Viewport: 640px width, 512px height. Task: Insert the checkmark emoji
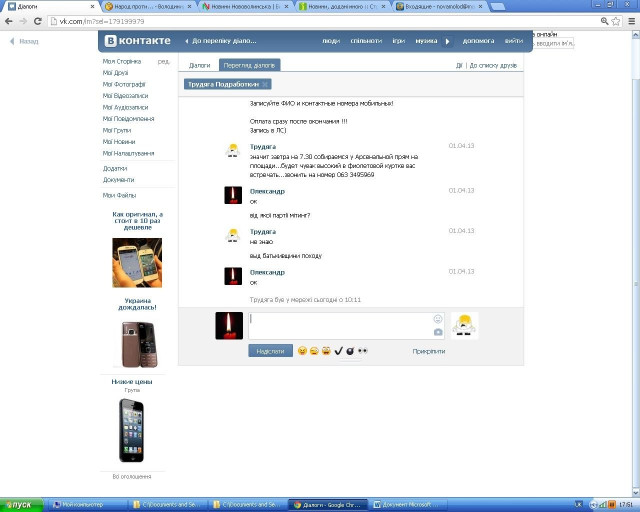coord(338,351)
